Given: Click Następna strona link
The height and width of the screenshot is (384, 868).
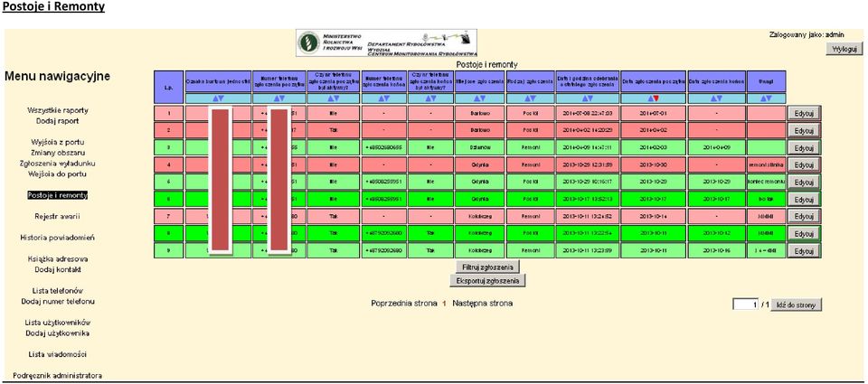Looking at the screenshot, I should [x=482, y=304].
